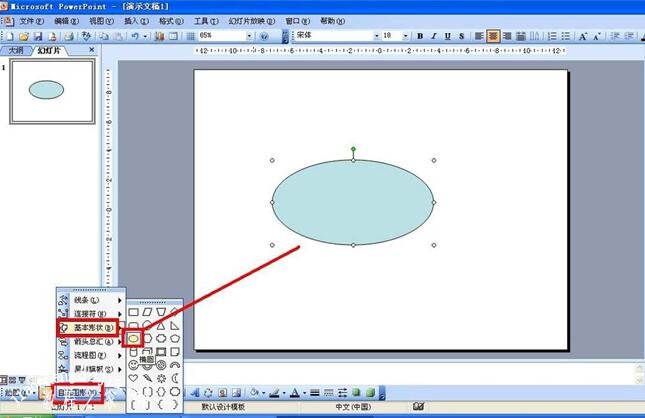Align text left
This screenshot has height=418, width=645.
(x=478, y=36)
